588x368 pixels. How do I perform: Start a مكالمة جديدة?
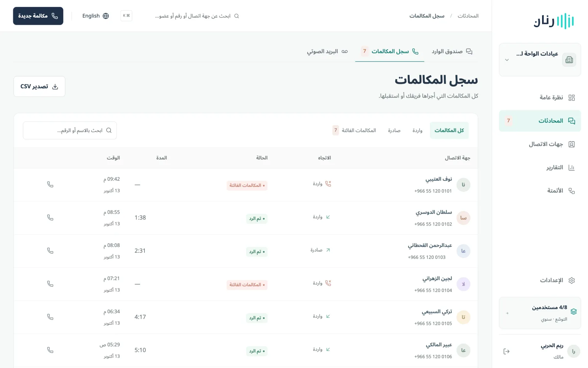(x=38, y=16)
